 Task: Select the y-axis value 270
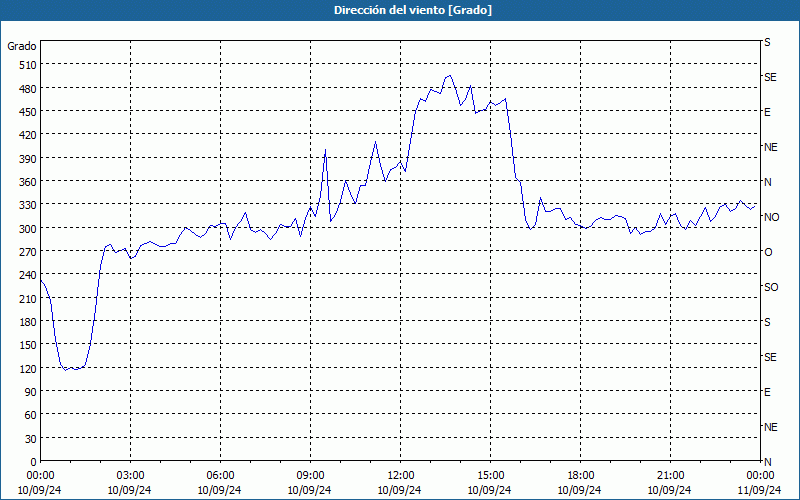pos(29,252)
